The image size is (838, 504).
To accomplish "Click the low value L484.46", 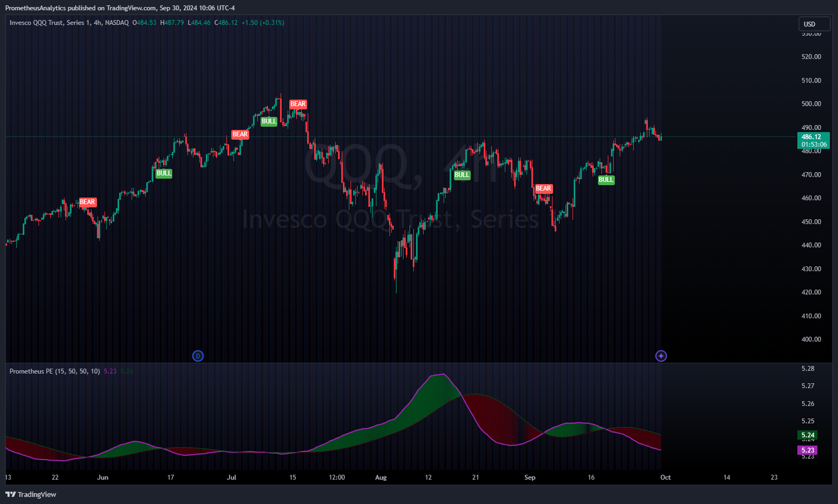I will (x=199, y=23).
